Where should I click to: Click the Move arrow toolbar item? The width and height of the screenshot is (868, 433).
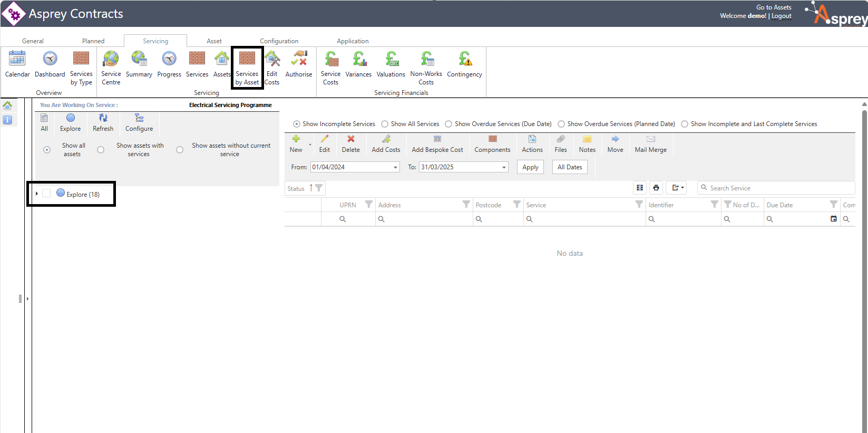pyautogui.click(x=615, y=143)
